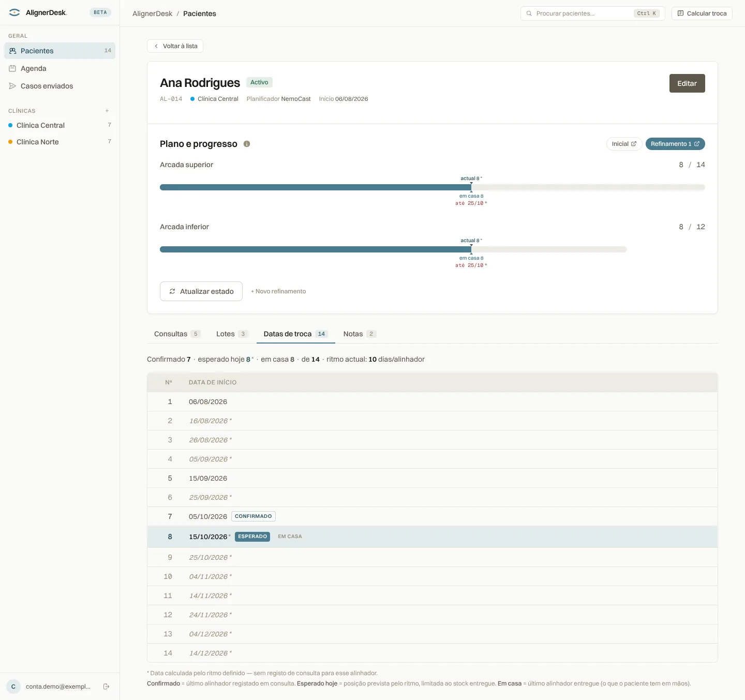
Task: Open the Agenda section
Action: (x=59, y=68)
